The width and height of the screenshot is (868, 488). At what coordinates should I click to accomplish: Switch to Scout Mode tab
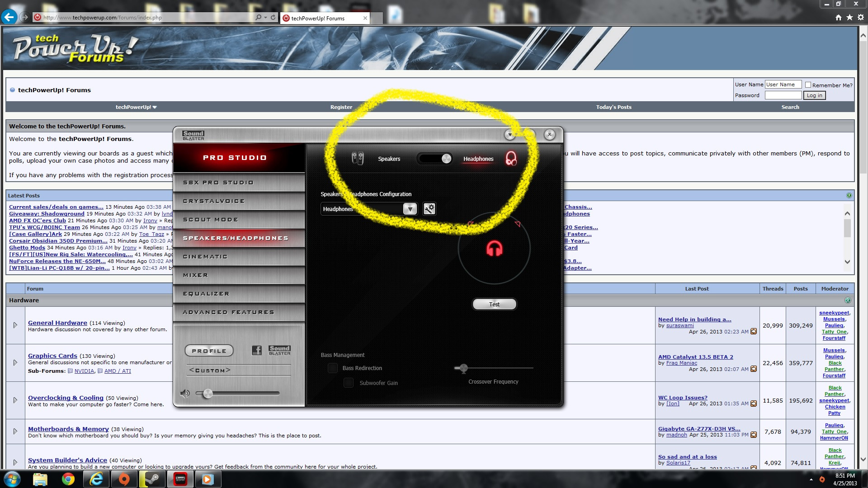tap(239, 220)
